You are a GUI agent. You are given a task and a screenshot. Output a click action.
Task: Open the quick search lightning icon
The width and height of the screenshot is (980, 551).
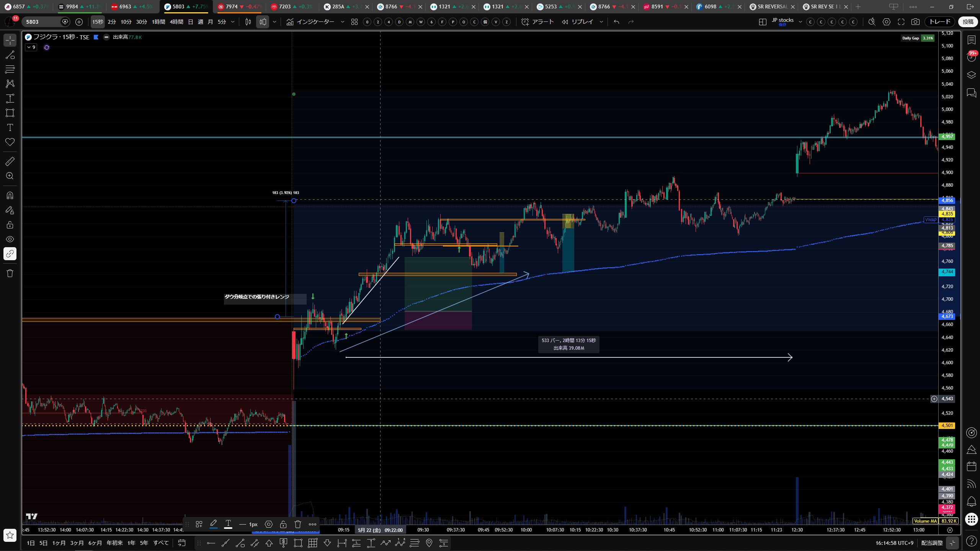(872, 22)
